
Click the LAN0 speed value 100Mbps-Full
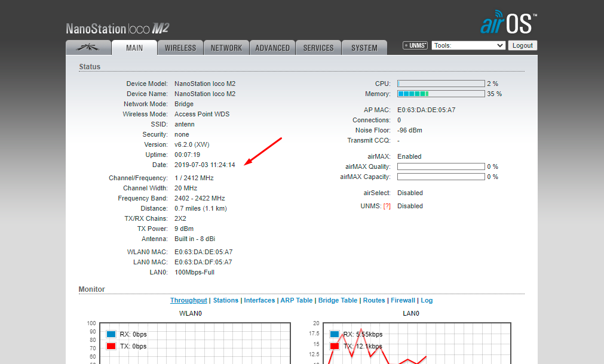click(195, 273)
